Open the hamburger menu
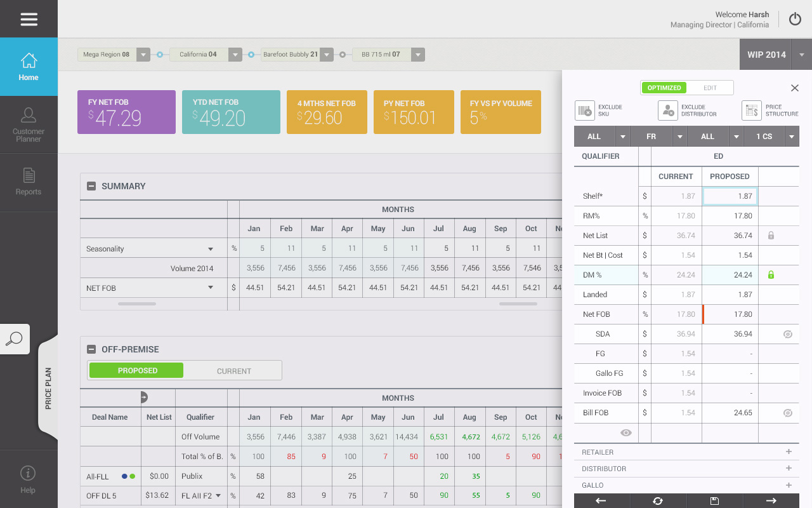The width and height of the screenshot is (812, 508). coord(29,19)
